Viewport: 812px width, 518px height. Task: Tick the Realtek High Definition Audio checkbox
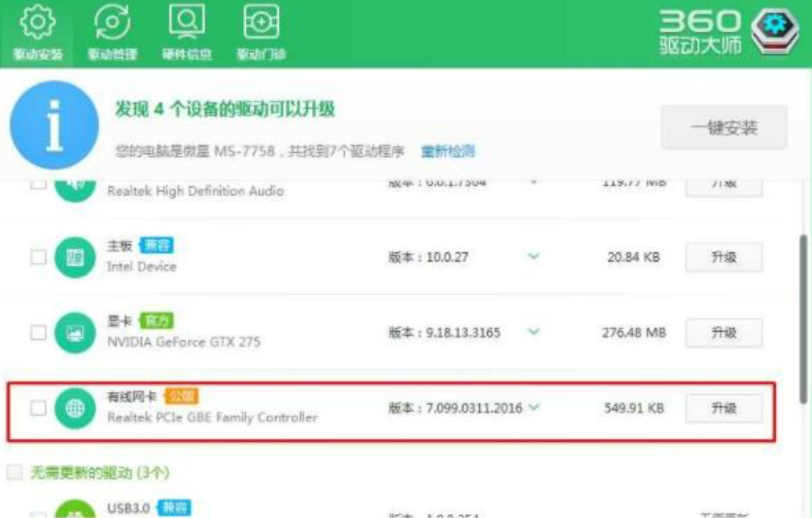(x=38, y=183)
